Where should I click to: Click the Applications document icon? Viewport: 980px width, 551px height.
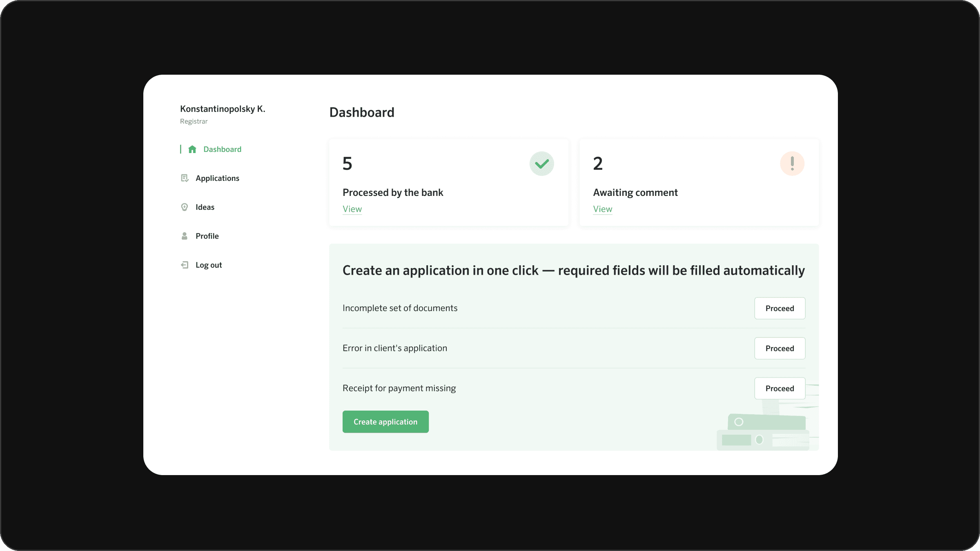click(x=185, y=178)
